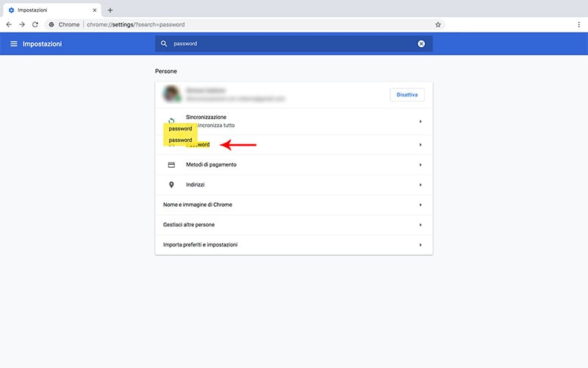Image resolution: width=588 pixels, height=368 pixels.
Task: Clear the search with the X icon
Action: [421, 44]
